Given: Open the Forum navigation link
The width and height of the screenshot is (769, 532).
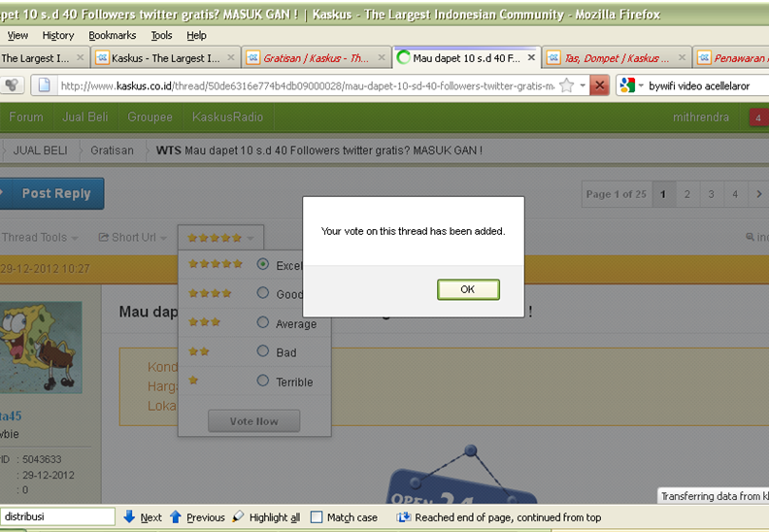Looking at the screenshot, I should coord(26,117).
